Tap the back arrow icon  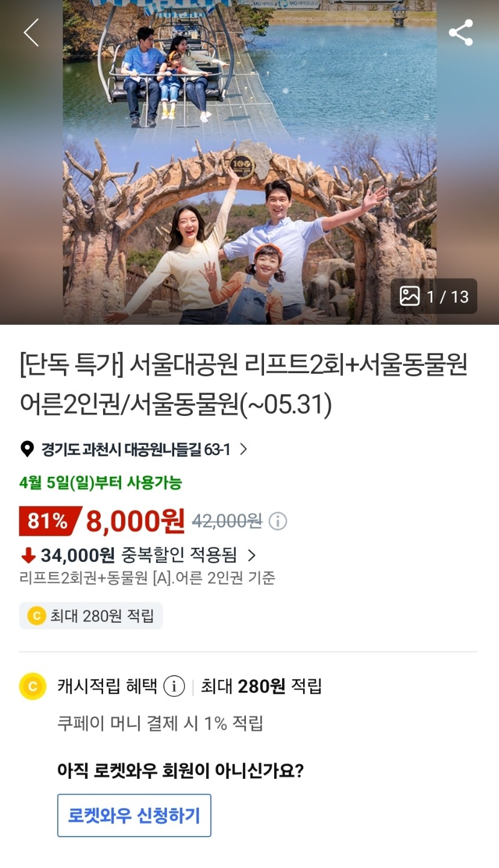(x=31, y=33)
